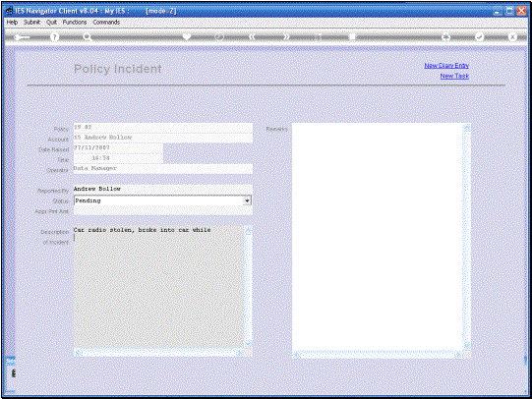Click the Remarks horizontal scrollbar
Image resolution: width=532 pixels, height=399 pixels.
378,355
